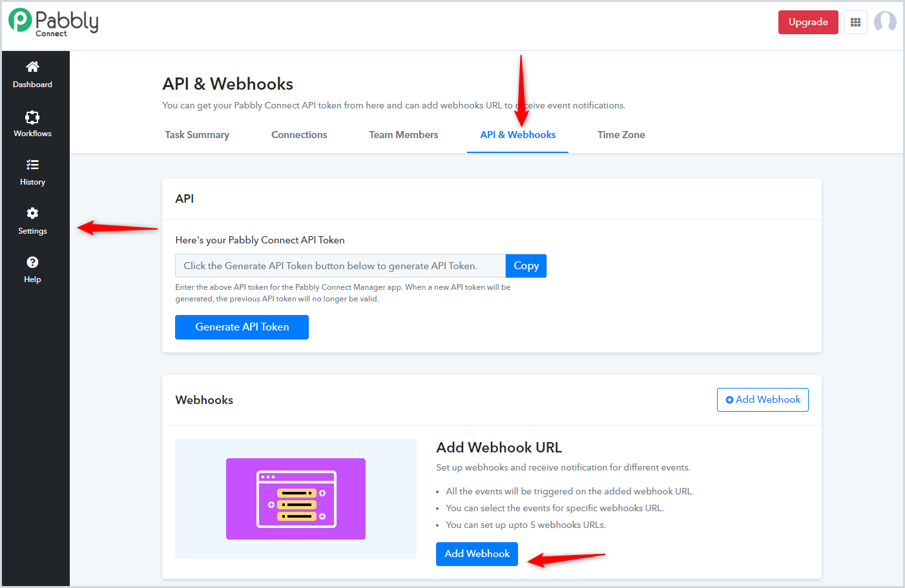This screenshot has width=905, height=588.
Task: Click the 'API' section title
Action: coord(185,199)
